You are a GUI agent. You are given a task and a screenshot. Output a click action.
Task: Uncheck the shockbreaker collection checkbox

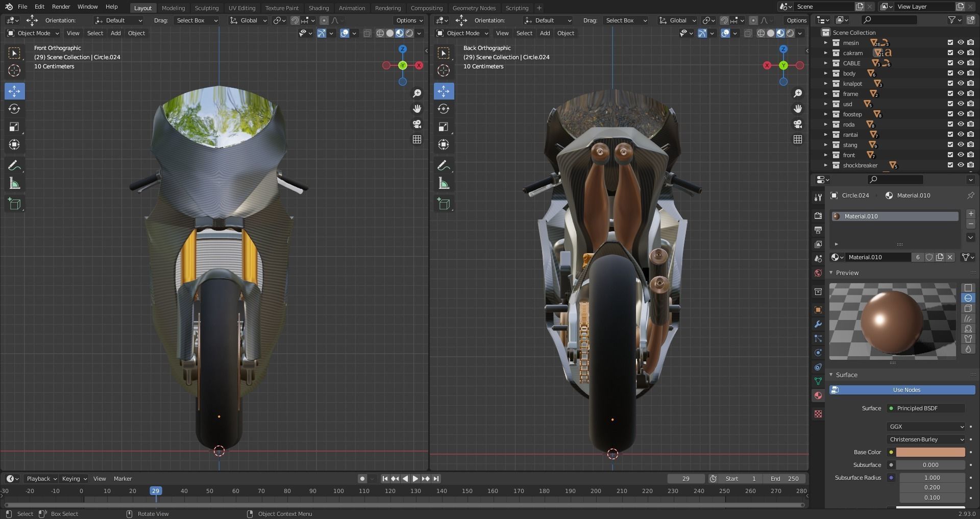(950, 165)
